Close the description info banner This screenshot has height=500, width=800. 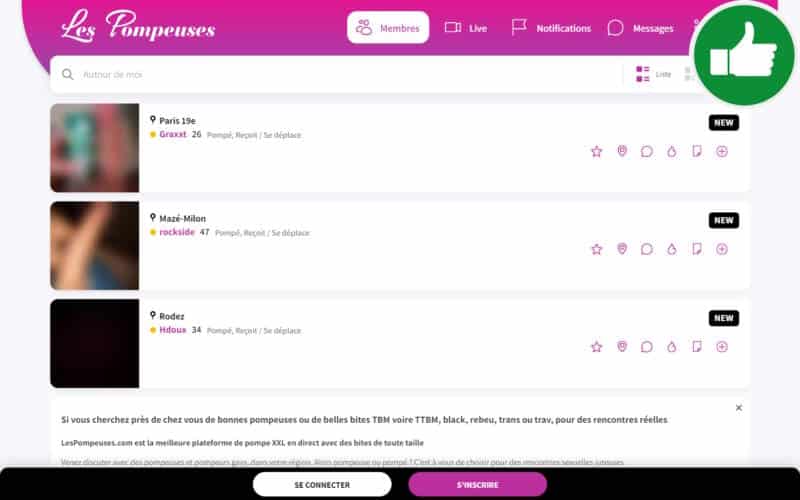click(739, 408)
